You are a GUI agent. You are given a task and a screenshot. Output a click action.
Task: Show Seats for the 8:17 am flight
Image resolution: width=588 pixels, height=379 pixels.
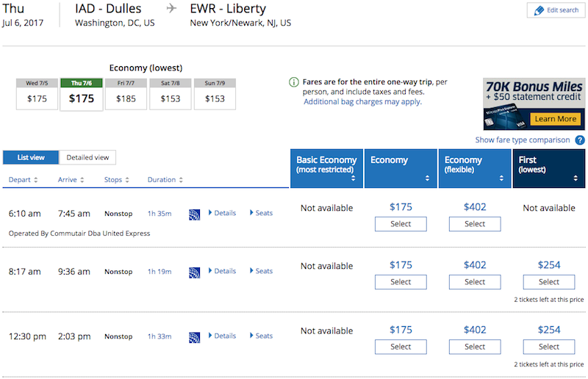point(262,271)
